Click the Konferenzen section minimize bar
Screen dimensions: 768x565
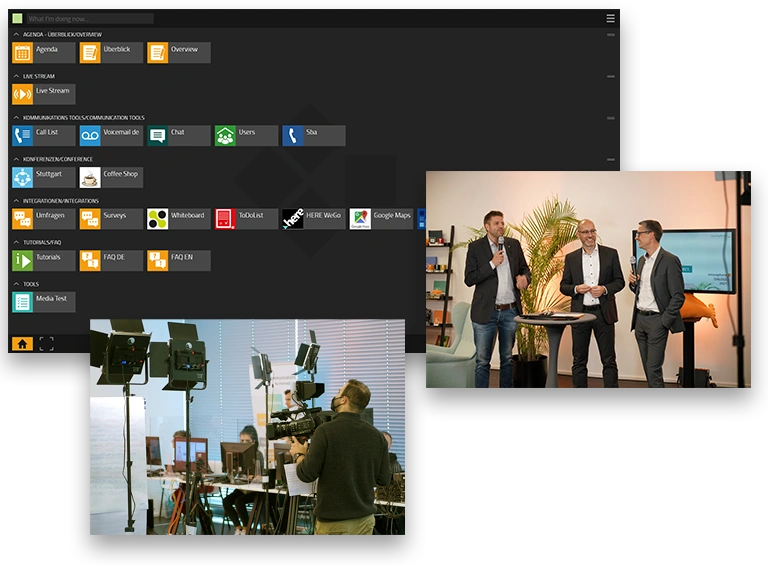[x=611, y=160]
